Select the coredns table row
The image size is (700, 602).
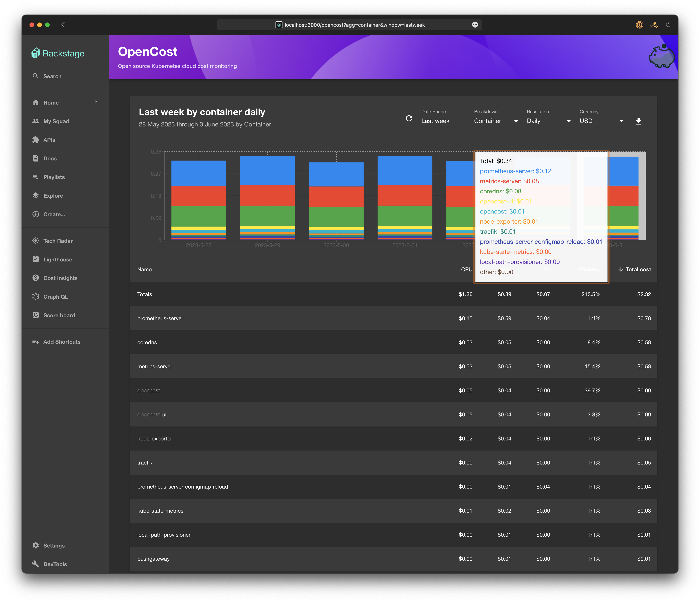pyautogui.click(x=393, y=342)
